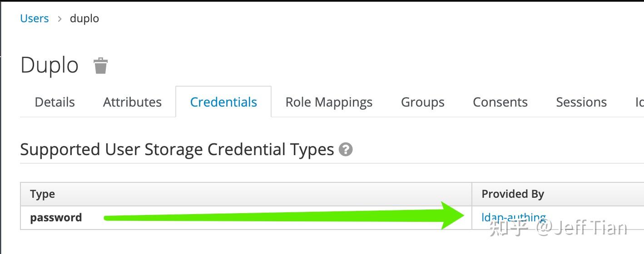Open the Role Mappings tab
The image size is (644, 254).
click(x=329, y=102)
